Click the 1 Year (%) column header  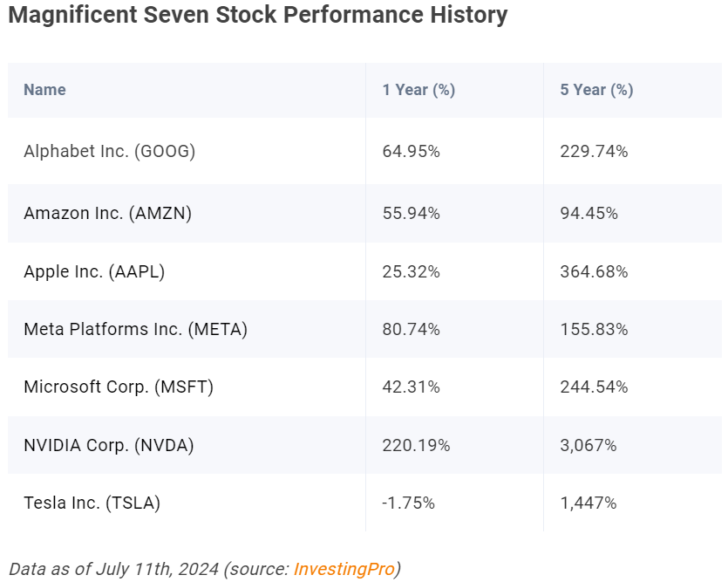coord(418,90)
